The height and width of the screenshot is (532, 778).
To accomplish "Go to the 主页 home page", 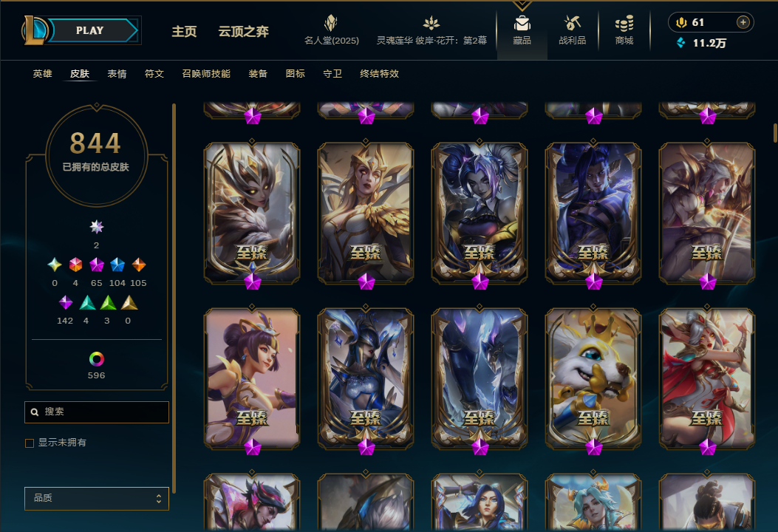I will tap(185, 32).
